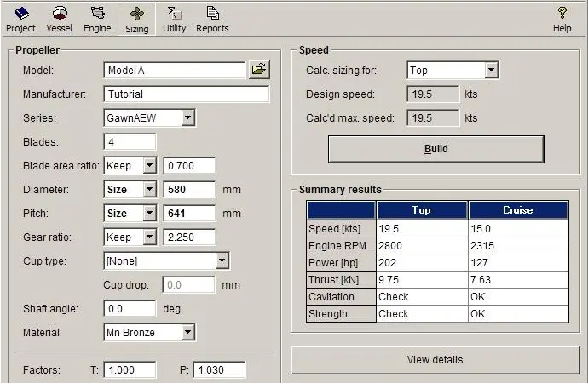Click Top Thrust cell 9.75

click(x=422, y=280)
